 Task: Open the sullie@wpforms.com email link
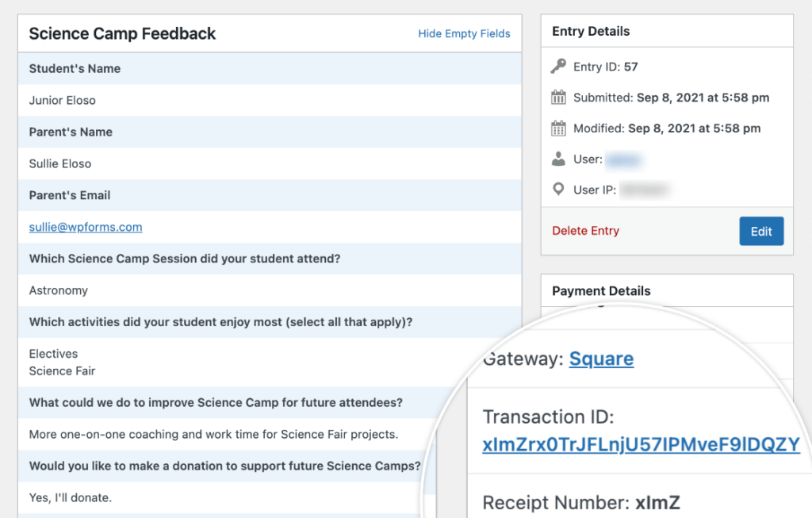(x=86, y=227)
